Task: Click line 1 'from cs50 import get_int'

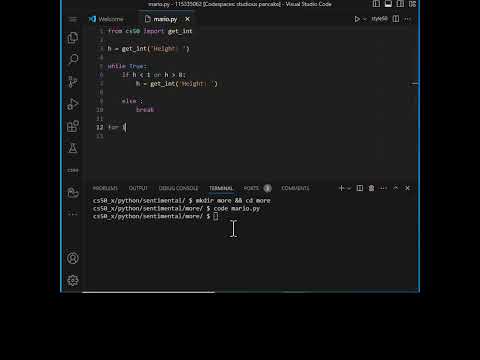Action: (150, 31)
